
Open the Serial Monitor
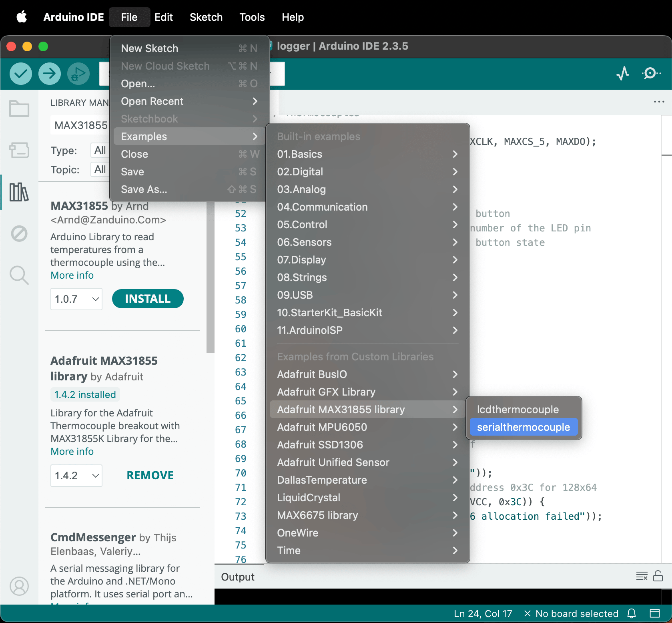651,73
